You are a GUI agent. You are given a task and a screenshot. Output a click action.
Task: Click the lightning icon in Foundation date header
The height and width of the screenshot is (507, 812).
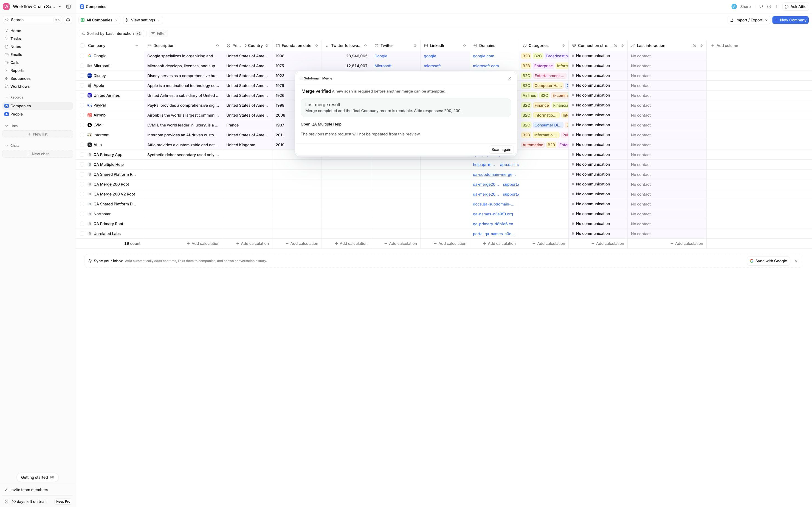[x=316, y=46]
